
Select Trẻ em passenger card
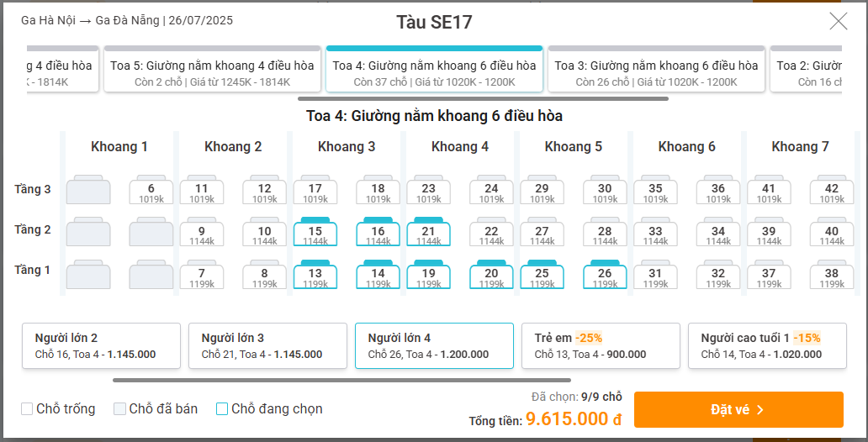(601, 345)
